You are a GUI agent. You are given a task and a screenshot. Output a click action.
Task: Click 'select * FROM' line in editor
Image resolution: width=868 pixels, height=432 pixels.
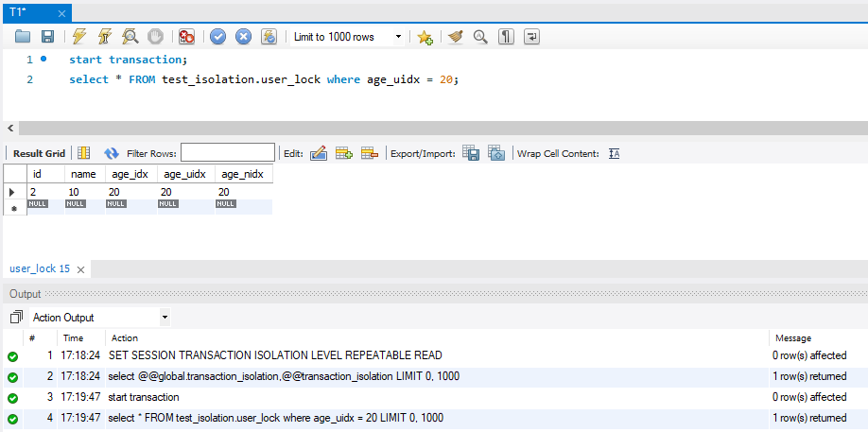264,79
